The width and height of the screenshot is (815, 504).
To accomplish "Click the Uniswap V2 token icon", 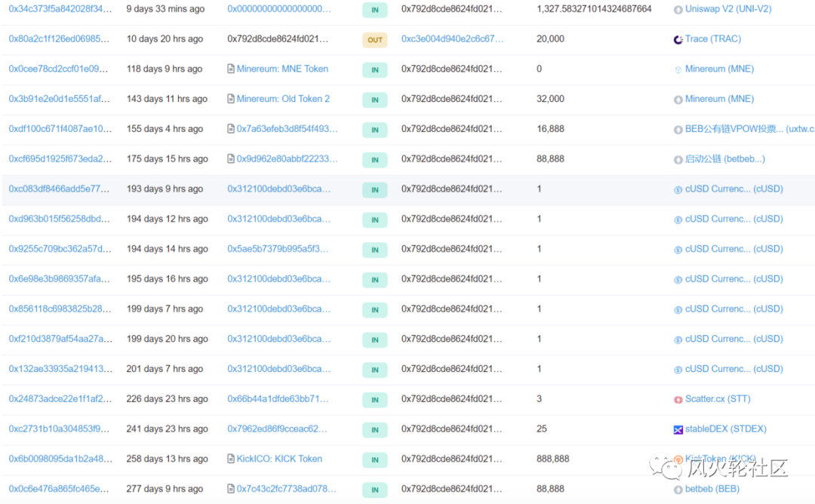I will (678, 10).
